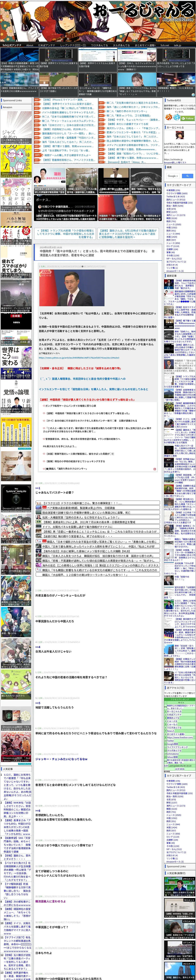Image resolution: width=196 pixels, height=980 pixels.
Task: Click the >>4 reply anchor
Action: point(38,647)
